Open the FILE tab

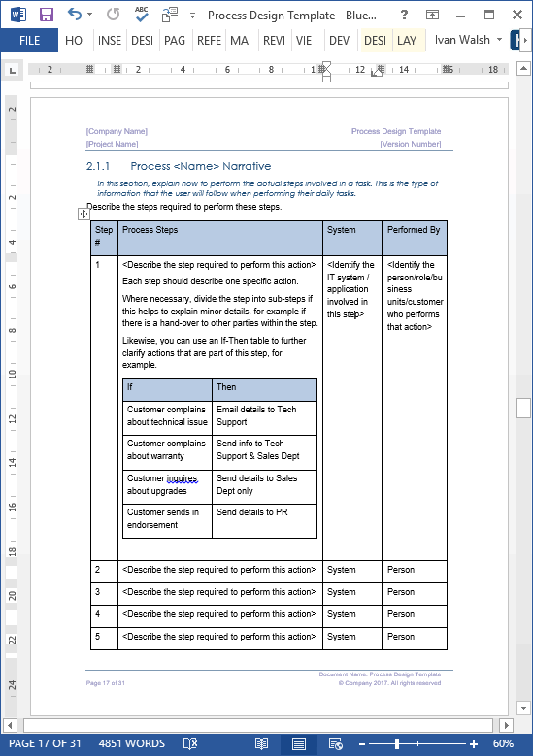click(29, 41)
